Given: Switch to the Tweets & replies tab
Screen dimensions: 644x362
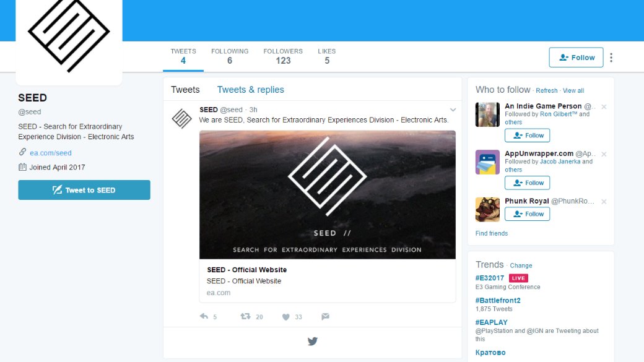Looking at the screenshot, I should pyautogui.click(x=250, y=90).
